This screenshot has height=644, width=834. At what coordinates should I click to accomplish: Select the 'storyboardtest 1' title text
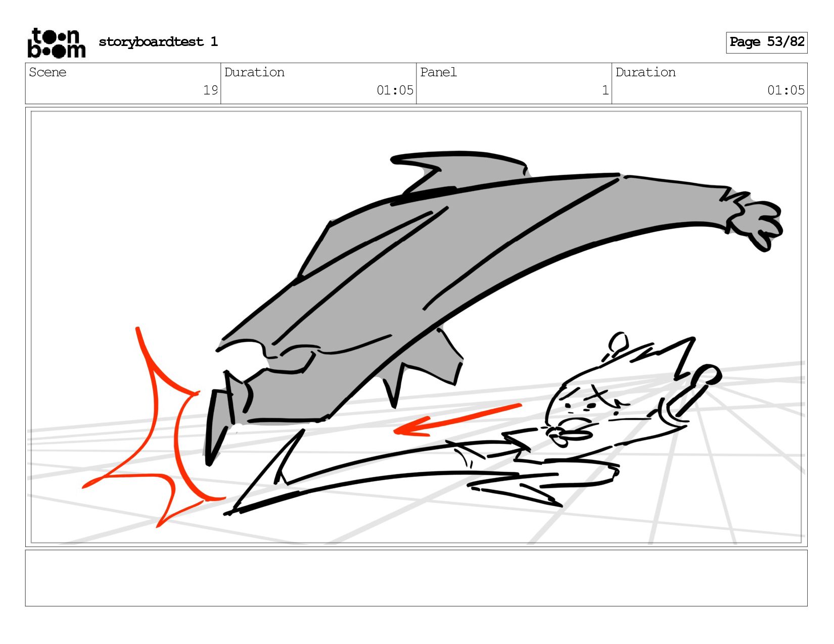[158, 41]
